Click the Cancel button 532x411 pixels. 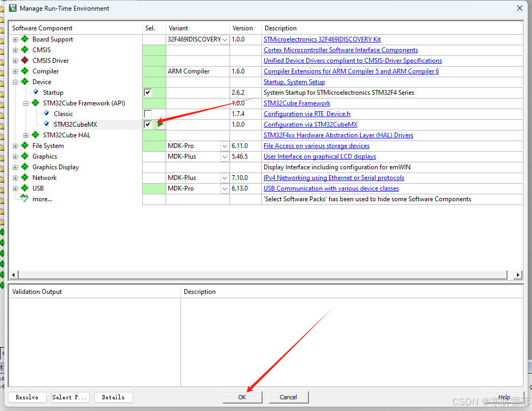tap(289, 397)
